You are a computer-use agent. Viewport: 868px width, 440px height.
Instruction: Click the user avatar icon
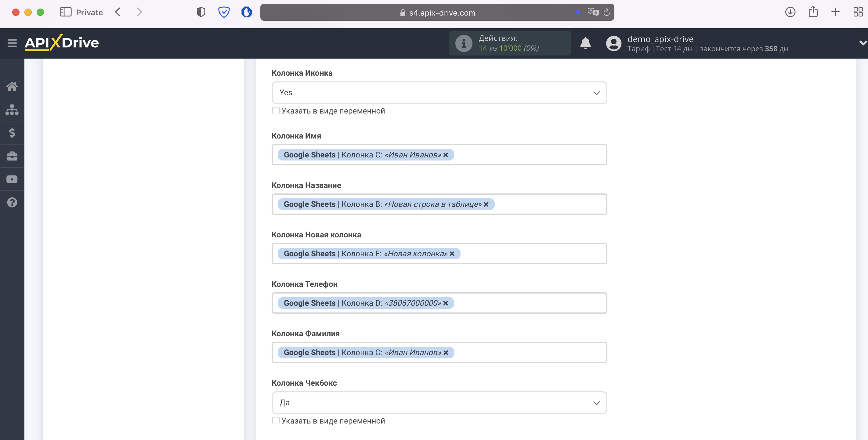point(613,43)
